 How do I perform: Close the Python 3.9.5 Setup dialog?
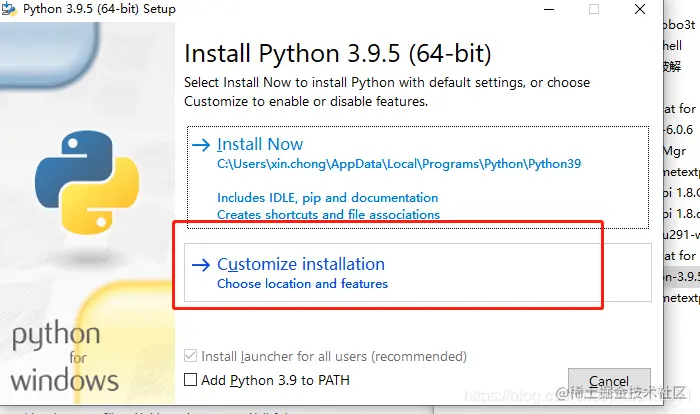point(638,9)
